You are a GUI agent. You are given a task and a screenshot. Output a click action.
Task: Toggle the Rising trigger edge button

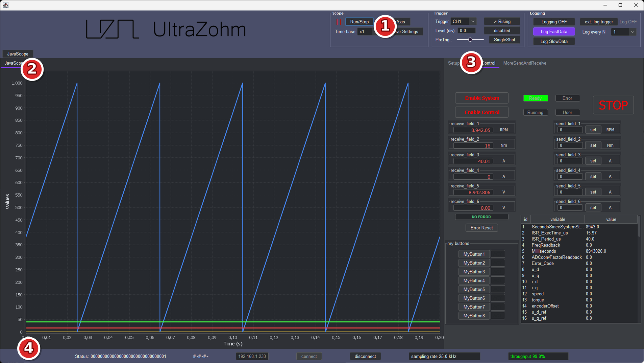(x=502, y=21)
